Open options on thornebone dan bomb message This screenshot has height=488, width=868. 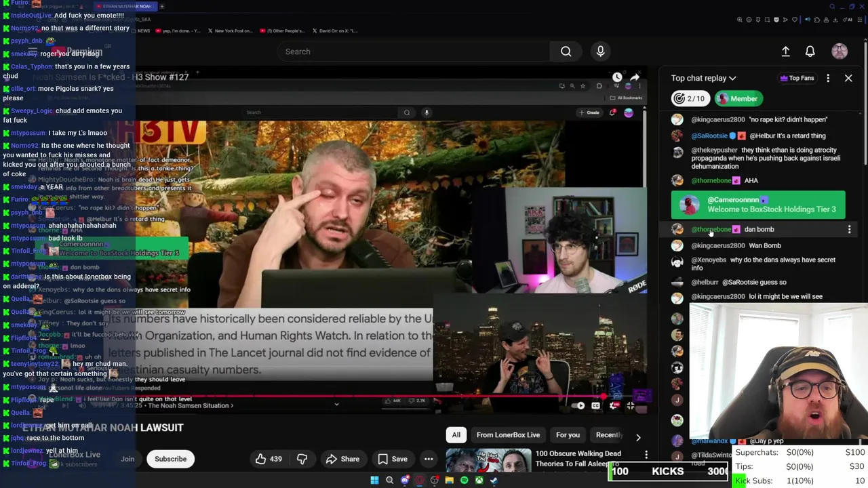coord(849,230)
